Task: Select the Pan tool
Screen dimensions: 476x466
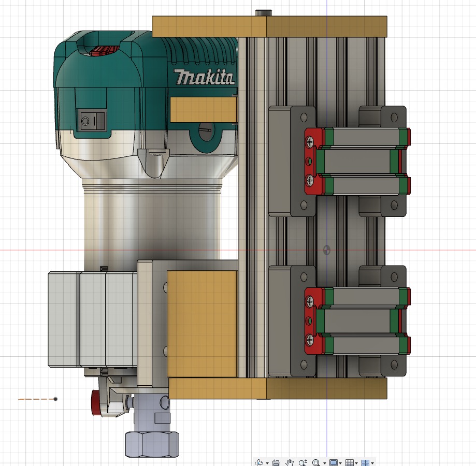Action: pyautogui.click(x=289, y=461)
